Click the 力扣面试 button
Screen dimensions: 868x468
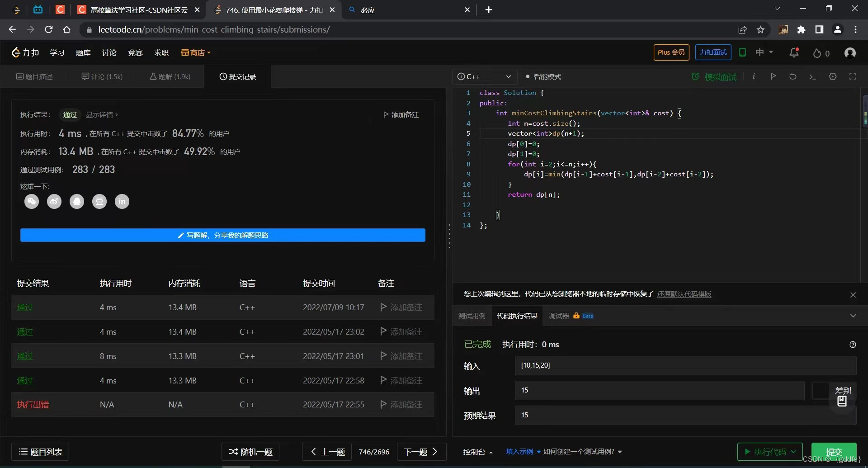pos(713,52)
